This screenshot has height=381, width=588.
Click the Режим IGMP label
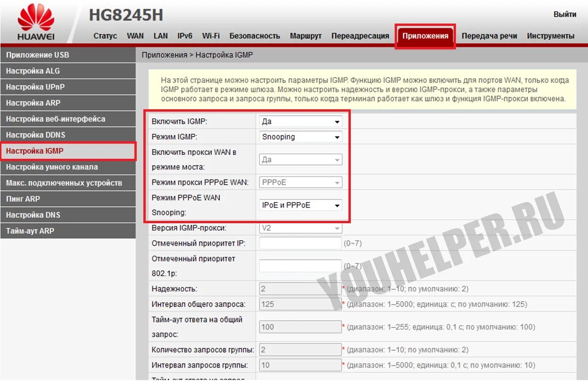[x=174, y=137]
